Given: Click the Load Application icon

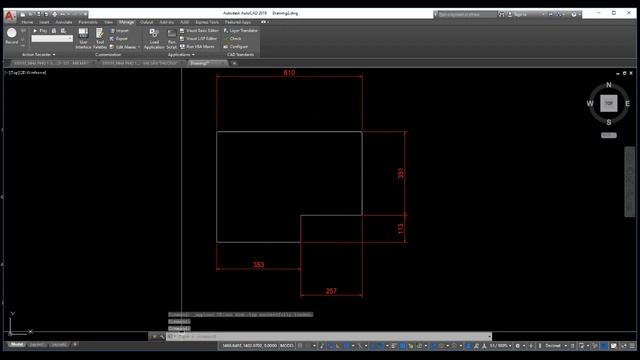Looking at the screenshot, I should coord(154,39).
